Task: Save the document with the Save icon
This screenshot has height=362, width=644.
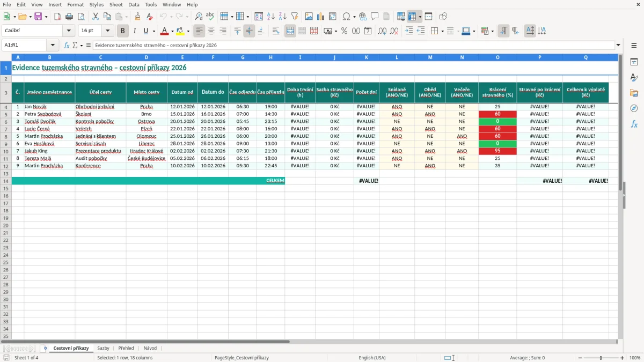Action: click(x=38, y=17)
